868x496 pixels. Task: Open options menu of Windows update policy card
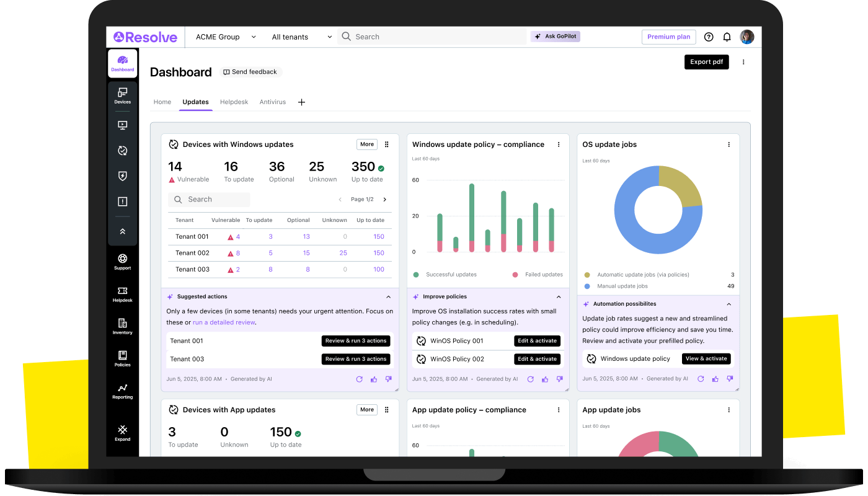[x=559, y=144]
